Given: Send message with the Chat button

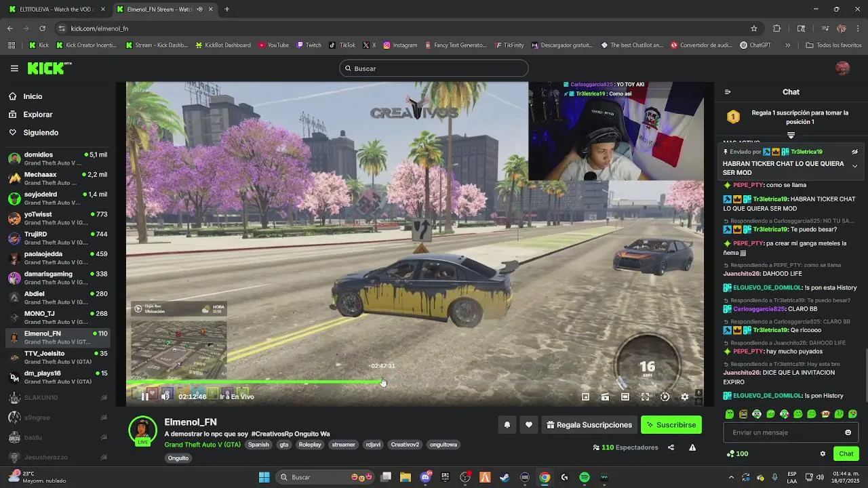Looking at the screenshot, I should coord(846,453).
